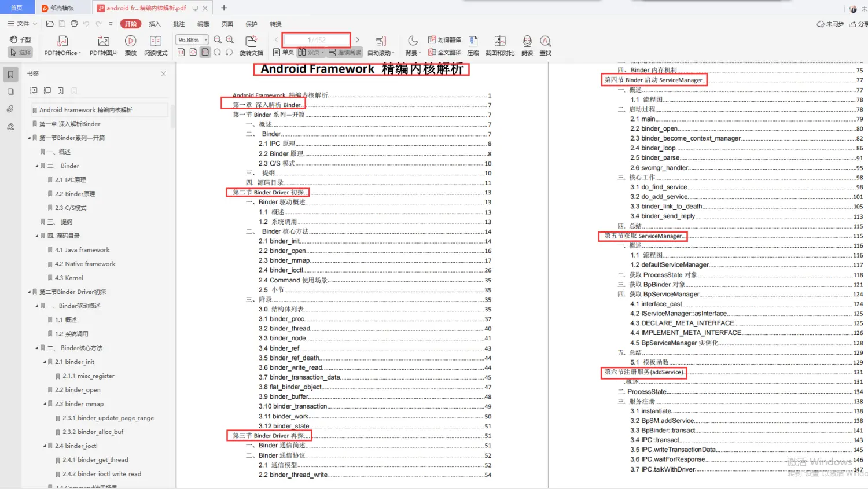Click the zoom in magnifier
The image size is (868, 489).
point(230,39)
